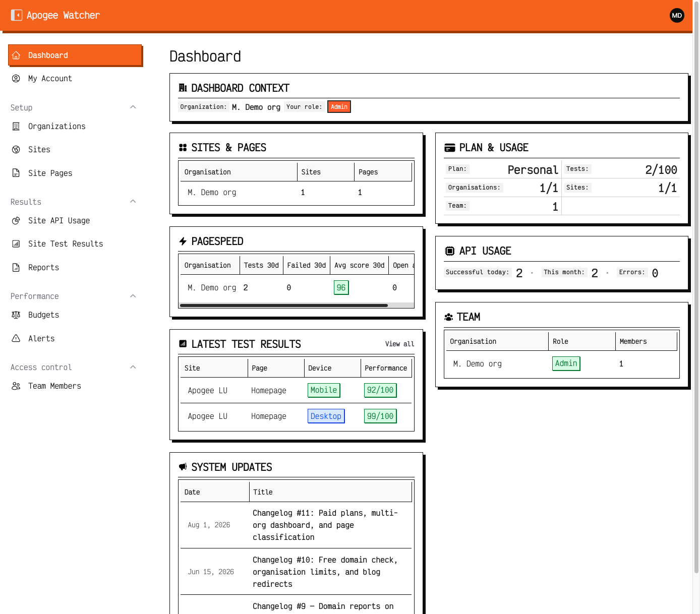The width and height of the screenshot is (700, 614).
Task: Click View all latest test results
Action: click(399, 344)
